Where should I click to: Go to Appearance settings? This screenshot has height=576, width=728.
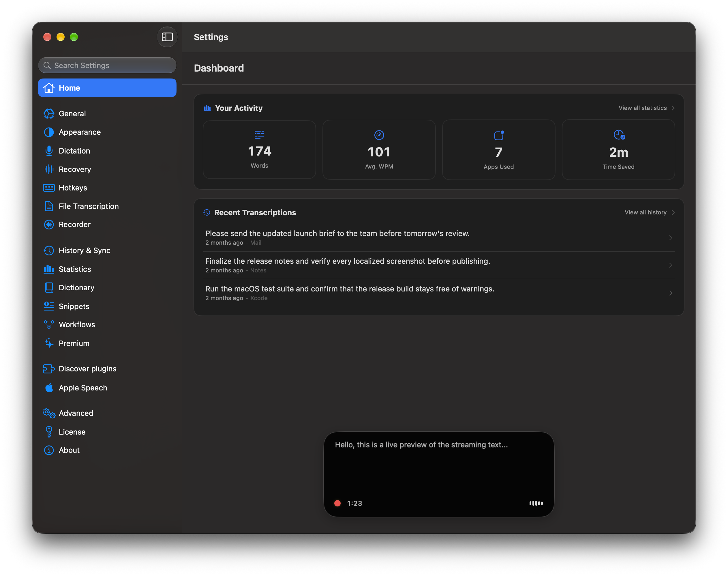[x=107, y=132]
